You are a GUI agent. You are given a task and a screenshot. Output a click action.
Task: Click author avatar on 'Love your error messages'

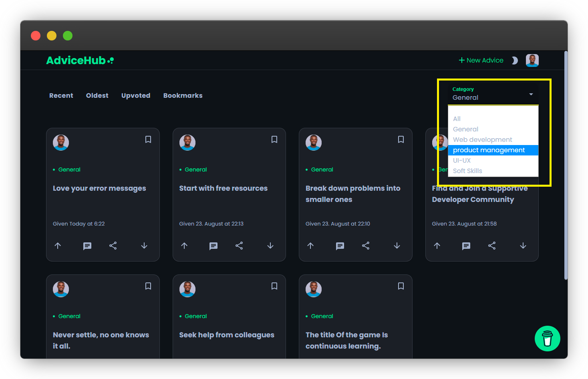[x=61, y=143]
